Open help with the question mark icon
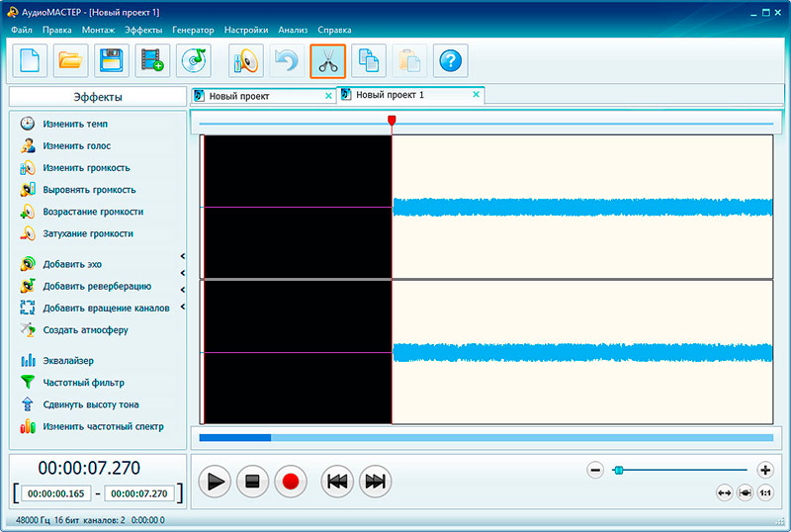791x532 pixels. click(x=451, y=60)
